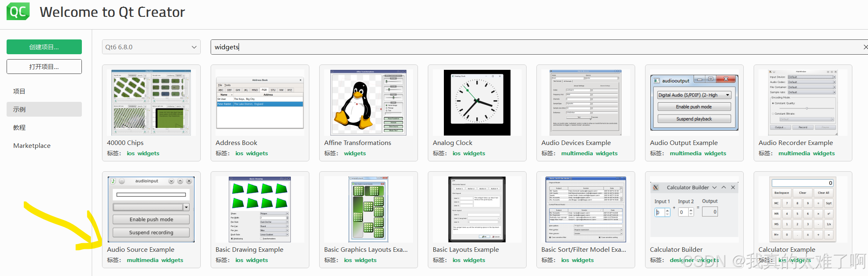Image resolution: width=868 pixels, height=276 pixels.
Task: Click the Analog Clock title
Action: pos(453,143)
